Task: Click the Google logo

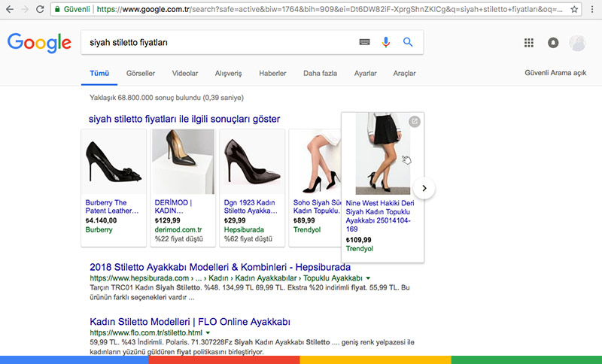Action: (x=39, y=43)
